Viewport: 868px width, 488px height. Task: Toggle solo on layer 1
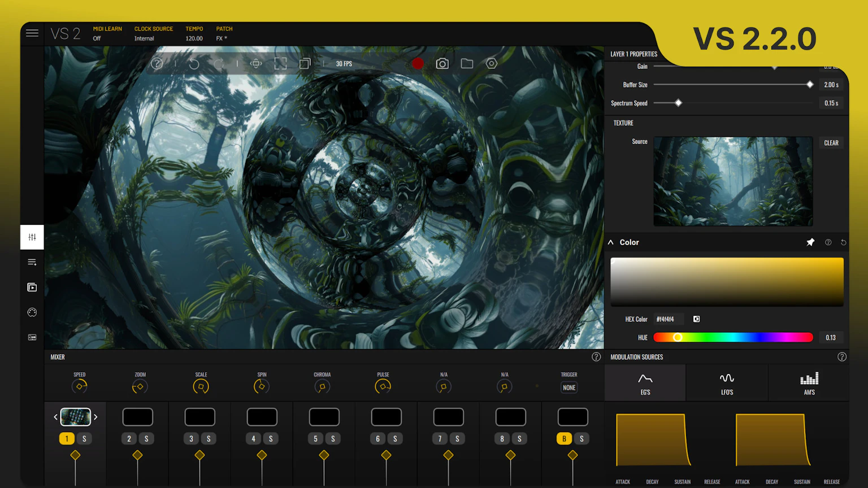pos(84,439)
